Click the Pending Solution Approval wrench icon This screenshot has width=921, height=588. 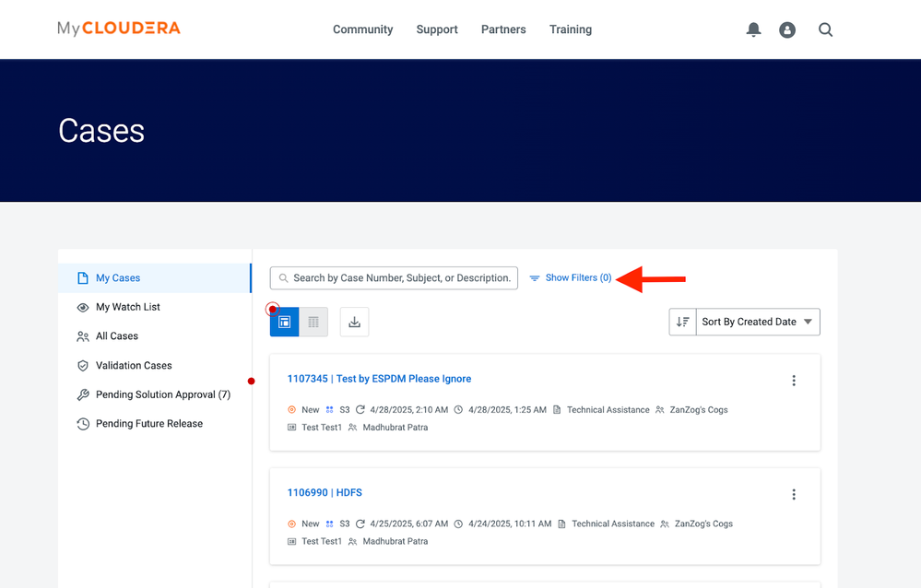pos(83,394)
